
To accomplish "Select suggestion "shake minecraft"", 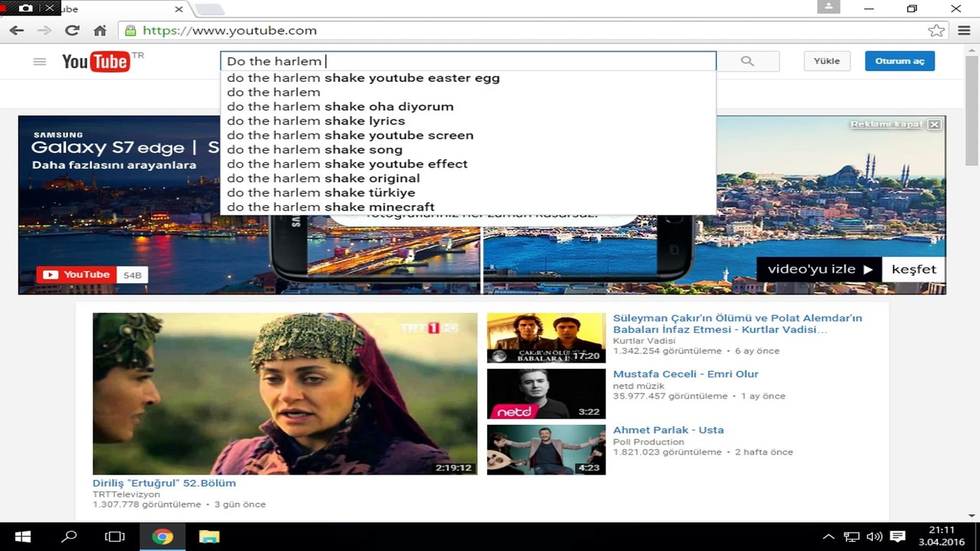I will tap(468, 207).
